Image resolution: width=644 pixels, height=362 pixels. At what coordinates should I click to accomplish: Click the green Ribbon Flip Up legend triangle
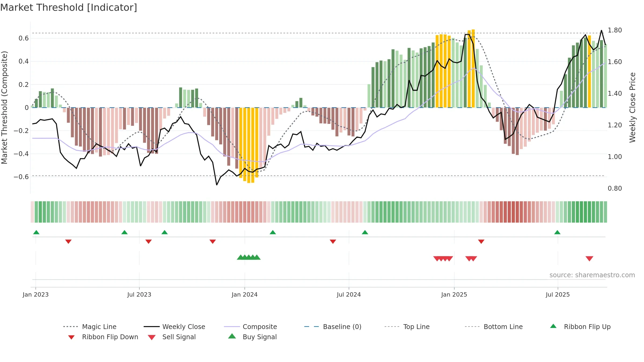(x=553, y=326)
